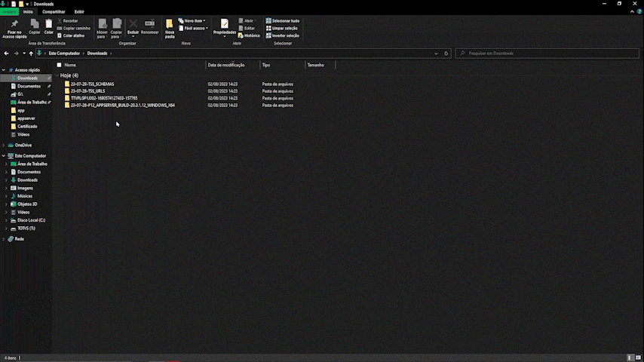Screen dimensions: 644x362
Task: Open ribbon help icon
Action: tap(639, 11)
